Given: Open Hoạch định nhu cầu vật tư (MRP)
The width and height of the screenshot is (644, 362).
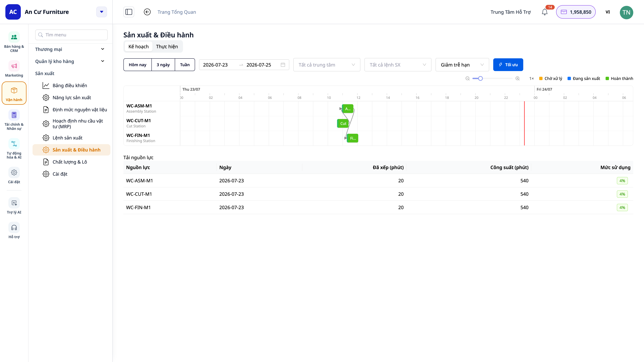Looking at the screenshot, I should pyautogui.click(x=71, y=124).
